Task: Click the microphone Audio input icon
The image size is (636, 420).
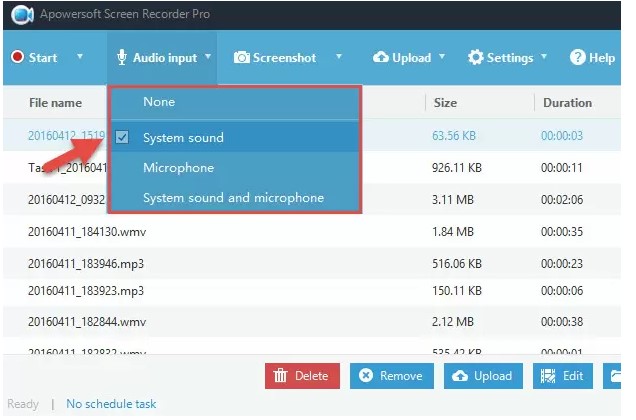Action: coord(122,57)
